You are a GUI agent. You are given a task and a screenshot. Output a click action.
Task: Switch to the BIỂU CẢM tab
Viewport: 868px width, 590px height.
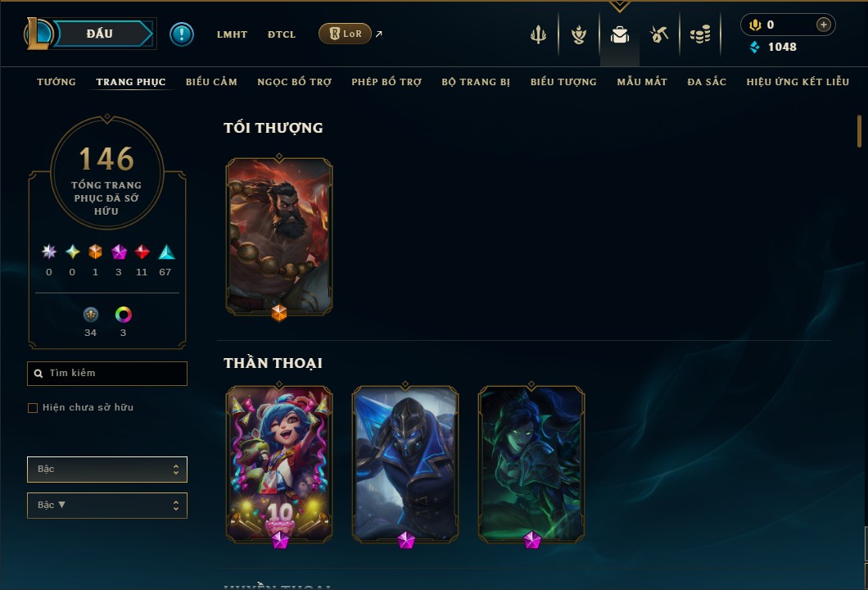[x=211, y=82]
